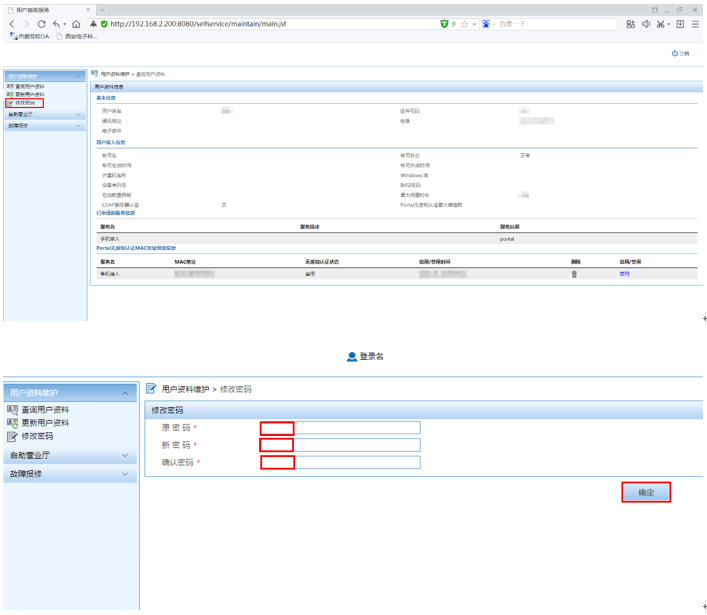The height and width of the screenshot is (615, 707).
Task: Click the bookmark star in address bar
Action: pyautogui.click(x=464, y=24)
